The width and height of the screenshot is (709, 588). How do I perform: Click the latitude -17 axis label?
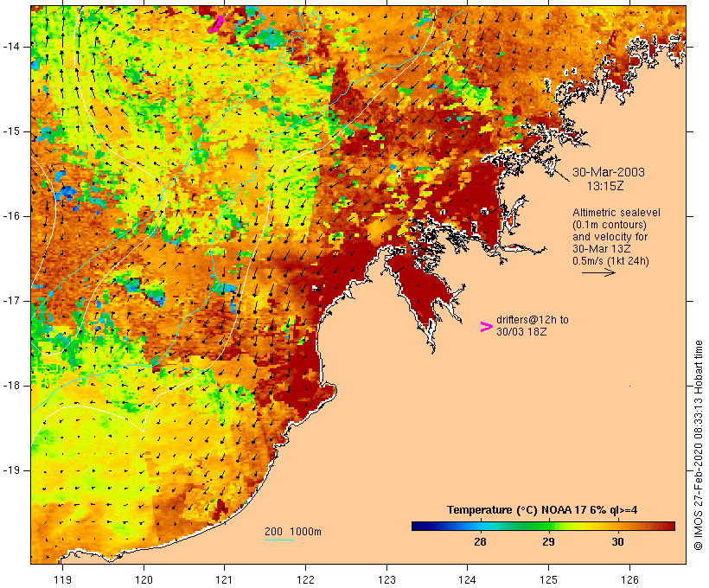[x=11, y=301]
